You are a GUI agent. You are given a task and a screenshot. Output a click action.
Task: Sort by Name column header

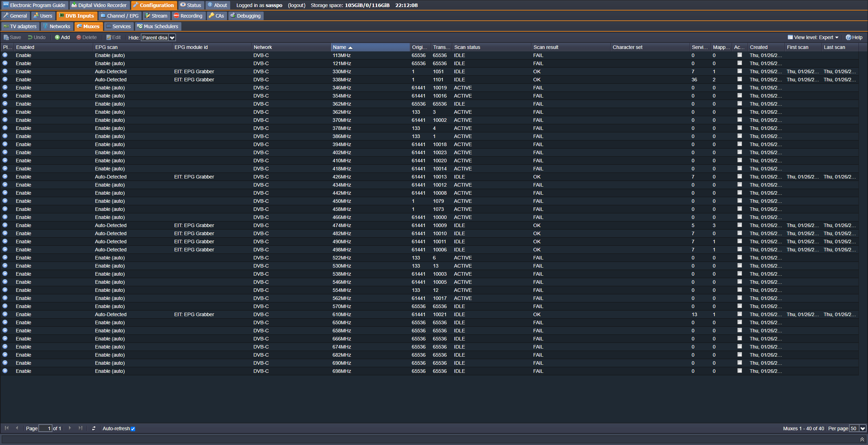pos(370,47)
